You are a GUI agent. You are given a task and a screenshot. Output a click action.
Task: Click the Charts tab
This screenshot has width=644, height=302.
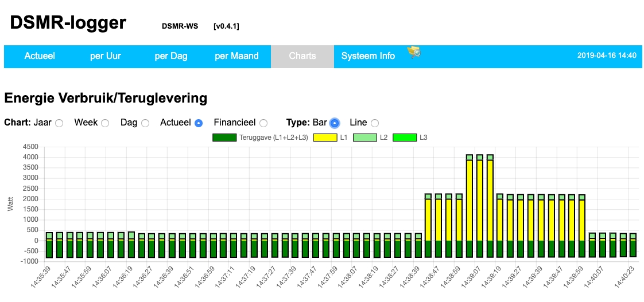pos(302,56)
